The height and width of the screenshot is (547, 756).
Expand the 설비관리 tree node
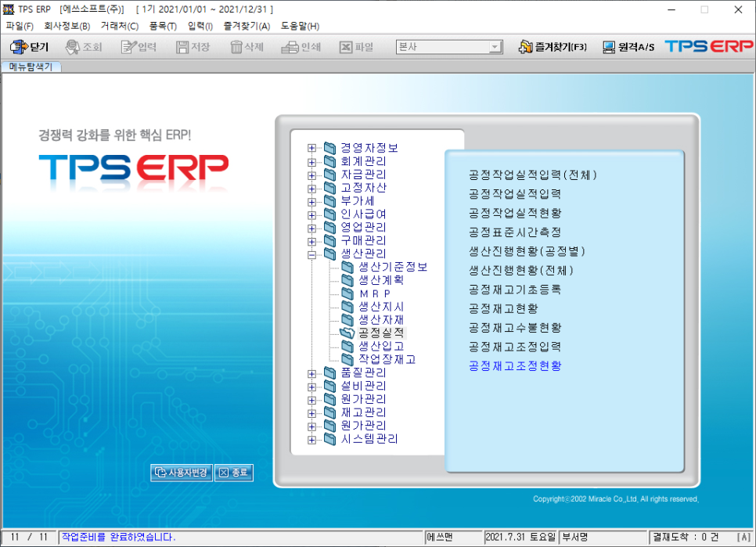312,387
